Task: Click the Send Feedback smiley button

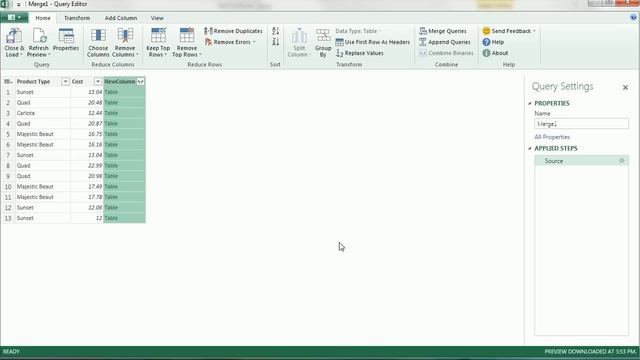Action: coord(486,31)
